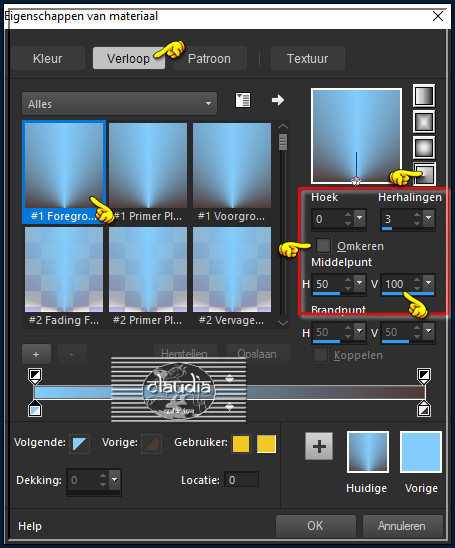Pick the second yellow Gebruiker swatch
Viewport: 455px width, 548px height.
(266, 444)
